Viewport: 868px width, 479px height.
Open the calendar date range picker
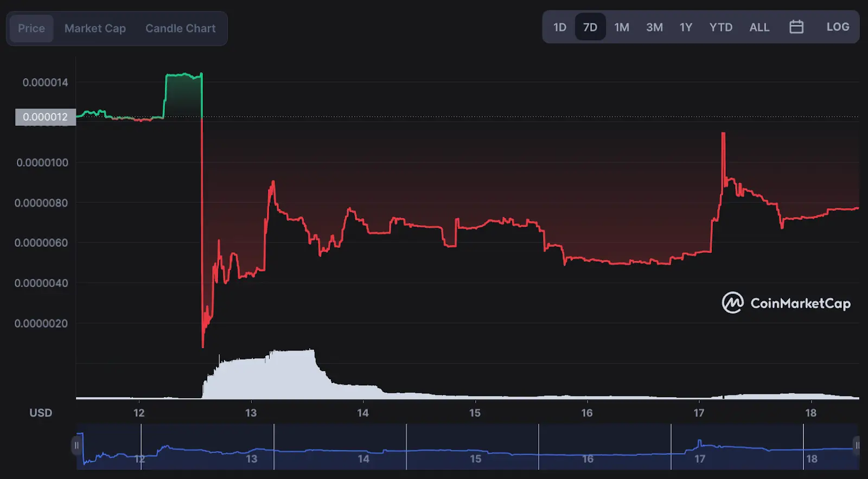796,27
